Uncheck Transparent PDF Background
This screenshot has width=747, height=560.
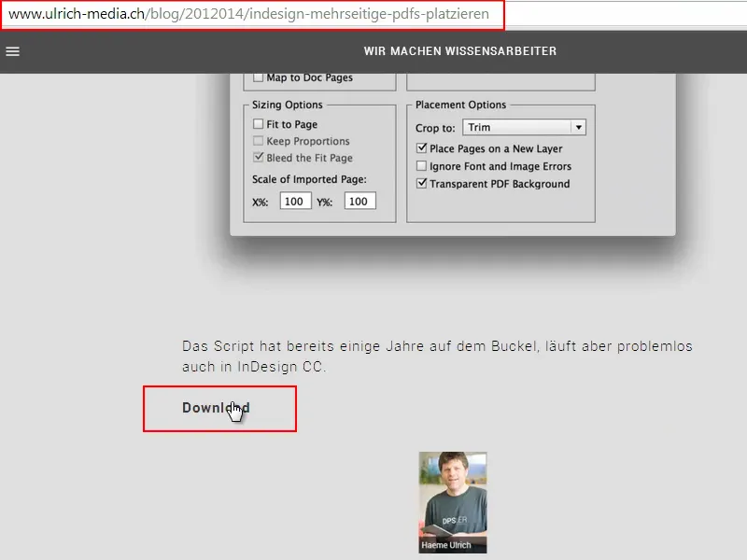pyautogui.click(x=422, y=183)
